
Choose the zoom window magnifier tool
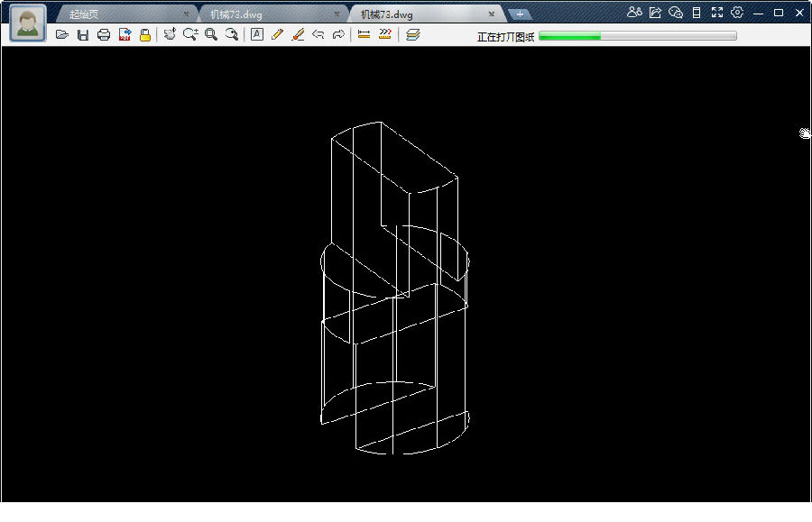coord(211,34)
